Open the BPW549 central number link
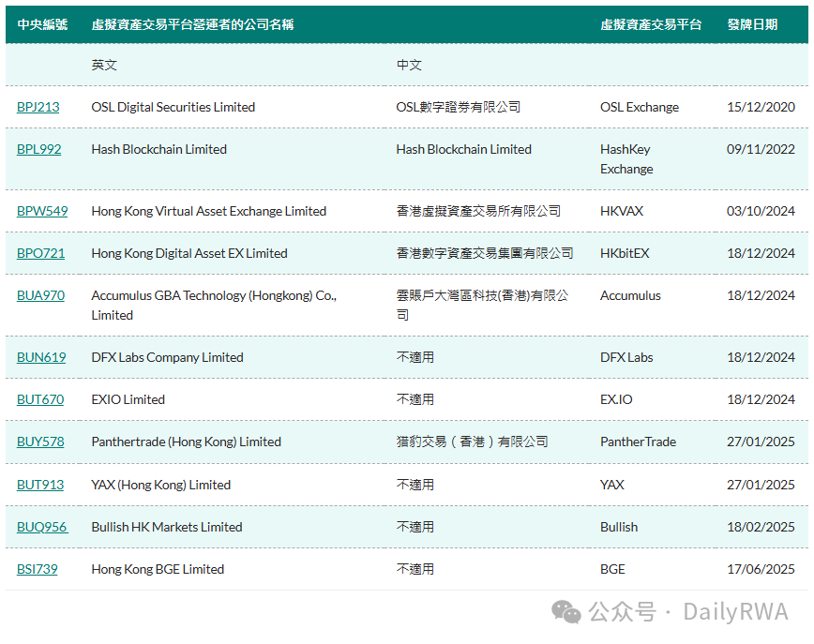Screen dimensions: 814x644 pos(42,211)
